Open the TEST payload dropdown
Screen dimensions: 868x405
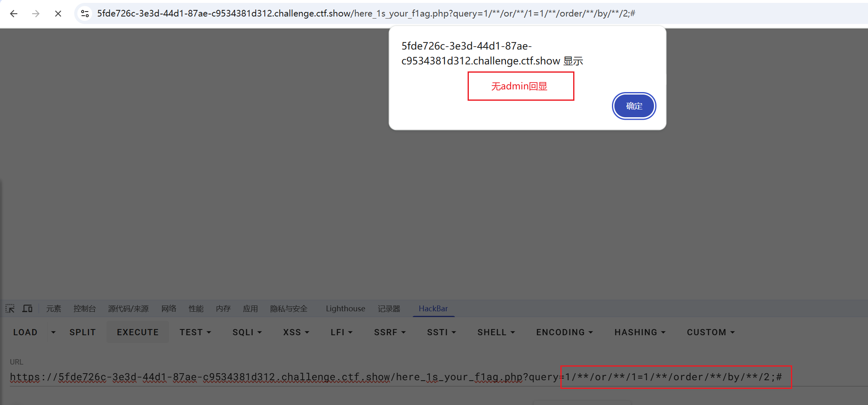195,332
